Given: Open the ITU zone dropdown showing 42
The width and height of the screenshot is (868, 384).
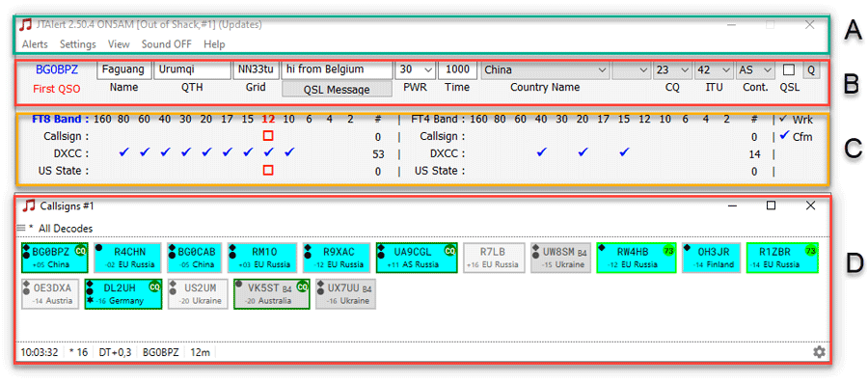Looking at the screenshot, I should pos(714,69).
